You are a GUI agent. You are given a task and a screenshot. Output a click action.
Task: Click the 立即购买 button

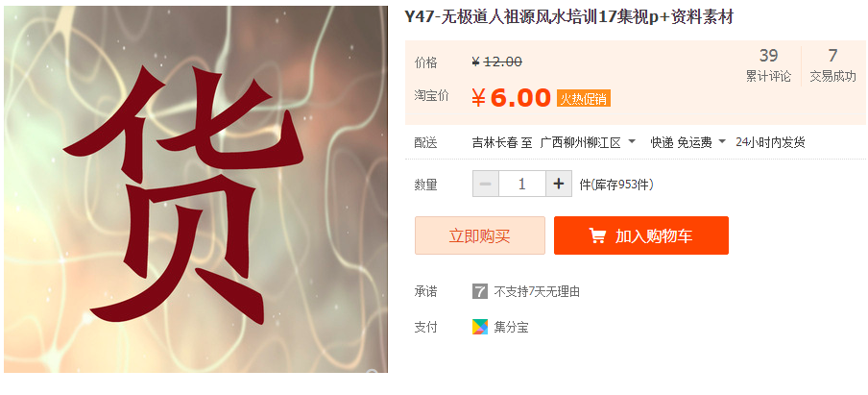pyautogui.click(x=480, y=235)
